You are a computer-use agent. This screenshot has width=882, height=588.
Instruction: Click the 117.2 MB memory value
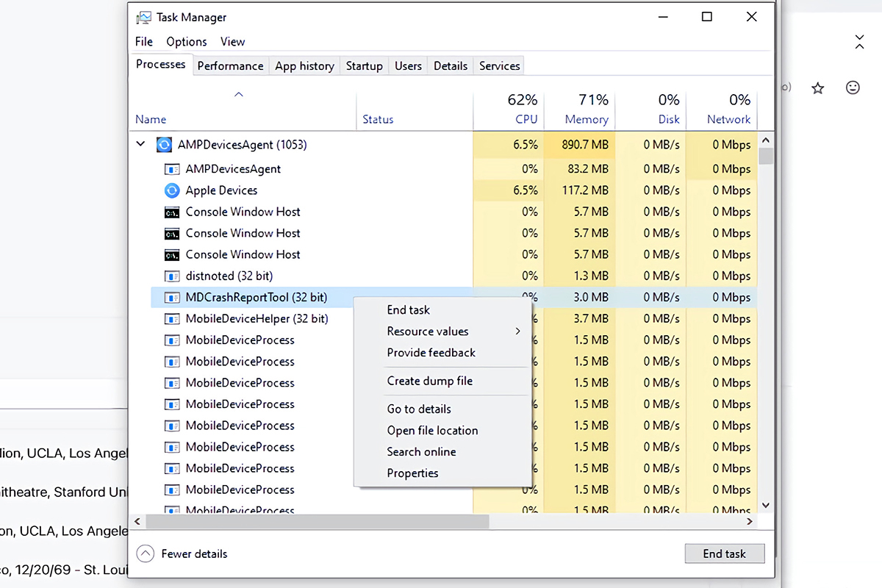click(587, 190)
